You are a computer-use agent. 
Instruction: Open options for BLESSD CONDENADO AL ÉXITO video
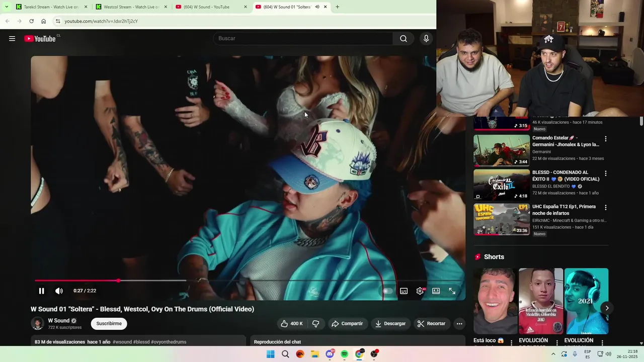coord(605,173)
